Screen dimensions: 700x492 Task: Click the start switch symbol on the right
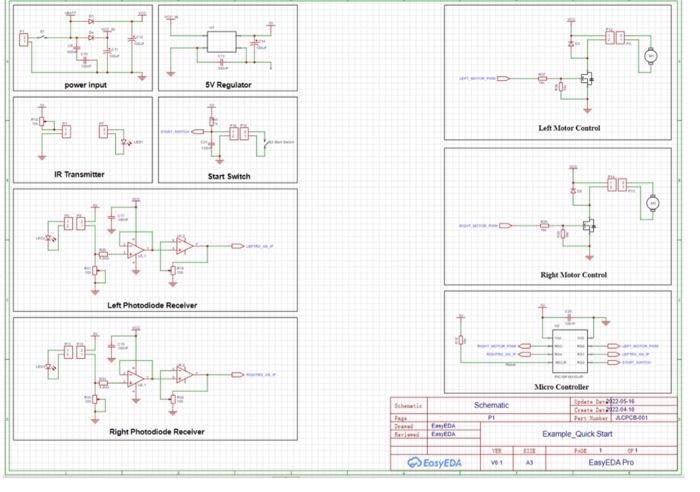point(267,143)
